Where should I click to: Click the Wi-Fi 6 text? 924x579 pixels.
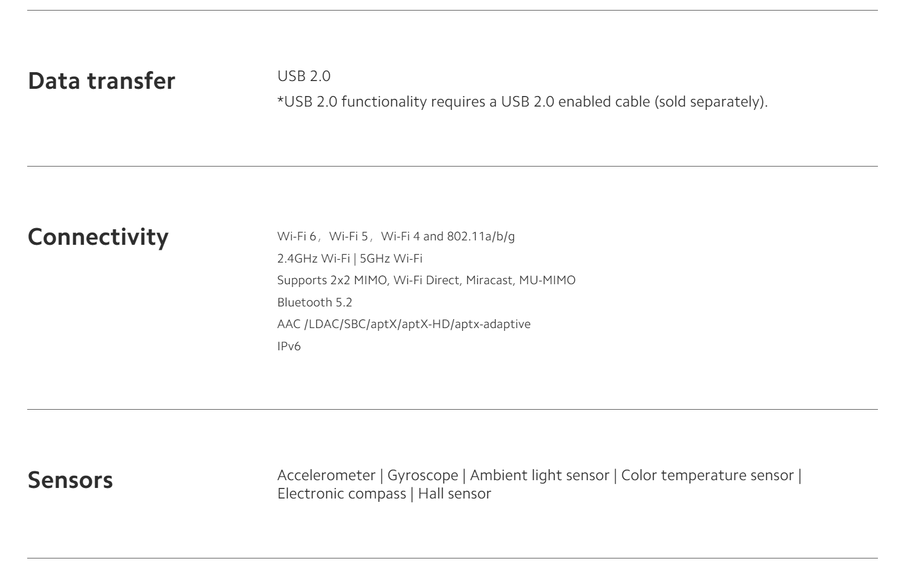pos(296,236)
